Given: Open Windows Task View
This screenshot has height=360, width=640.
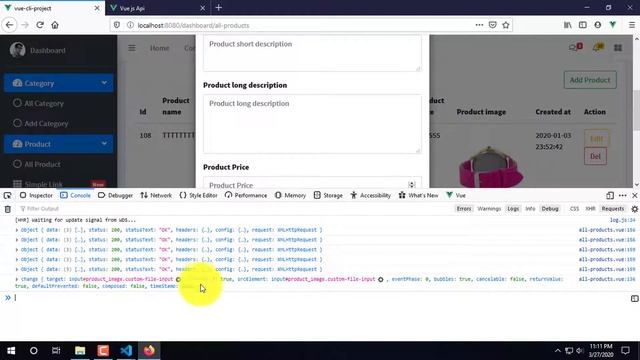Looking at the screenshot, I should (56, 351).
